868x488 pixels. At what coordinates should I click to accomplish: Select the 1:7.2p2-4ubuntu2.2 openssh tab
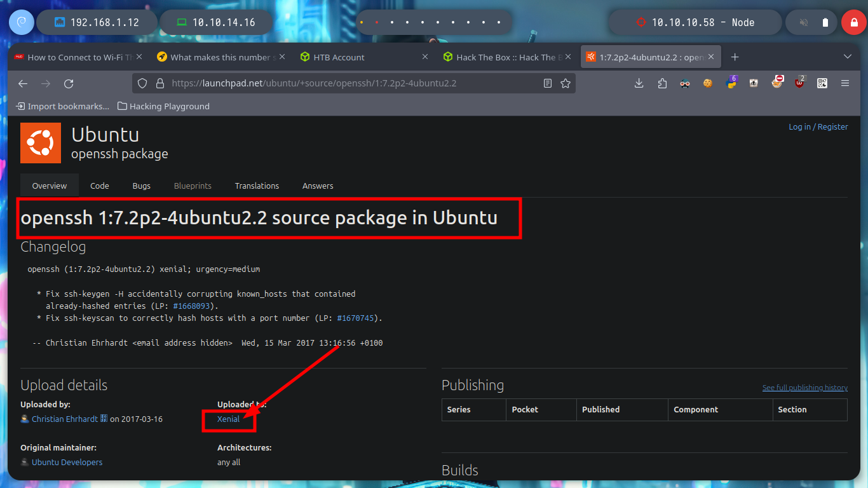coord(651,57)
